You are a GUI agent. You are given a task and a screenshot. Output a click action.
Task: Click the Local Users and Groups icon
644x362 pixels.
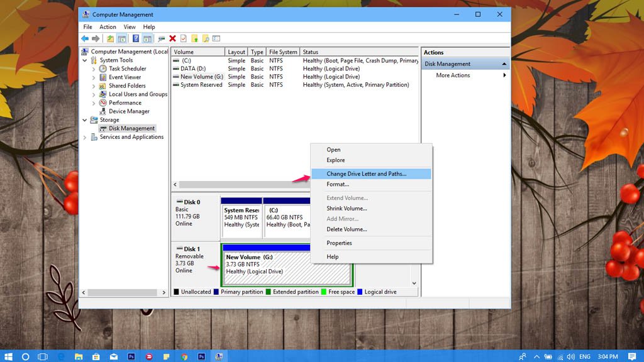click(103, 94)
